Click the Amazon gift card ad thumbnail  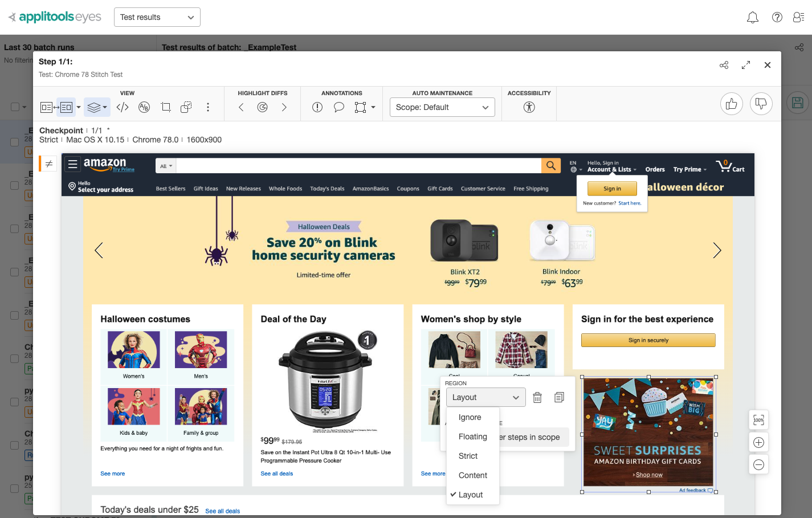(648, 433)
